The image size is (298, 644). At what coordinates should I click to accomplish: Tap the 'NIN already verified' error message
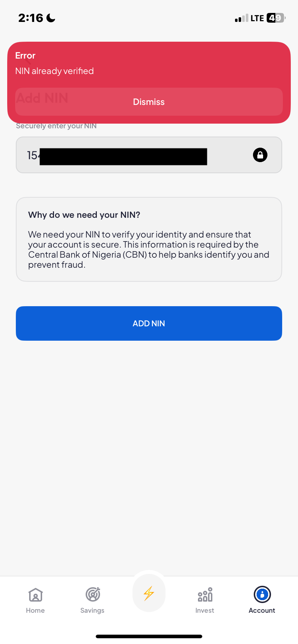coord(54,71)
